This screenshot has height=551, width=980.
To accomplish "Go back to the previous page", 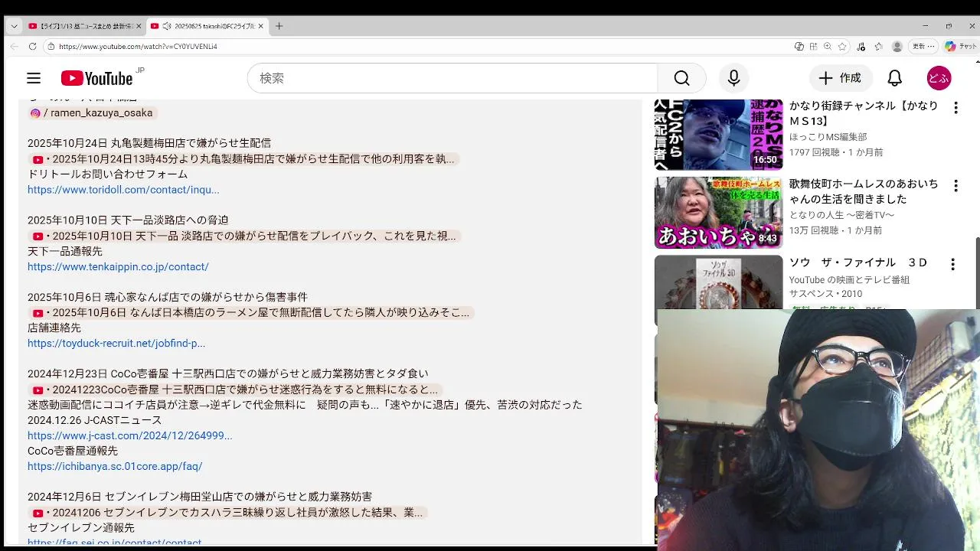I will [14, 47].
